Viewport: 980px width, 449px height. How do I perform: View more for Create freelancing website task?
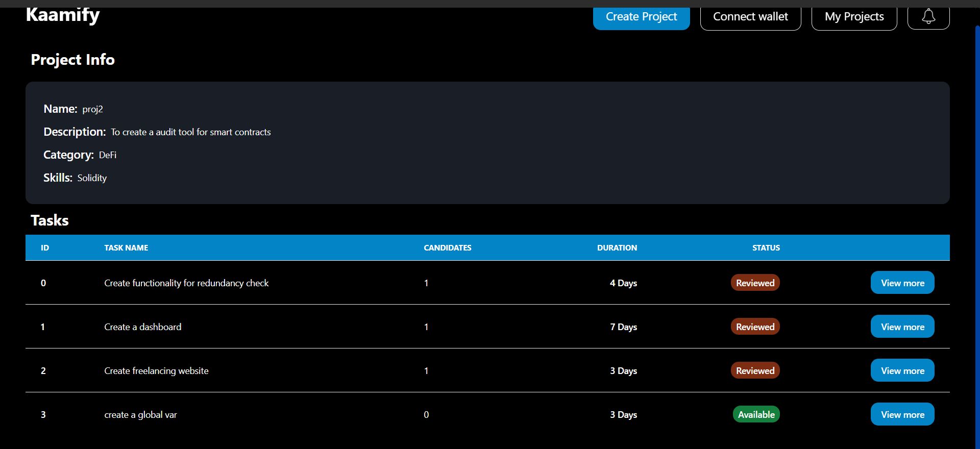[902, 370]
